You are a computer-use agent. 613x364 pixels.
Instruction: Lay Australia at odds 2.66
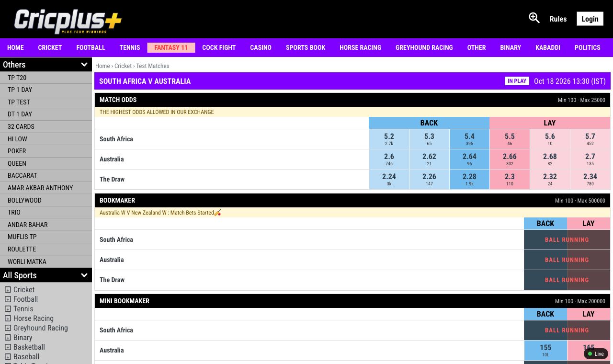pos(510,159)
